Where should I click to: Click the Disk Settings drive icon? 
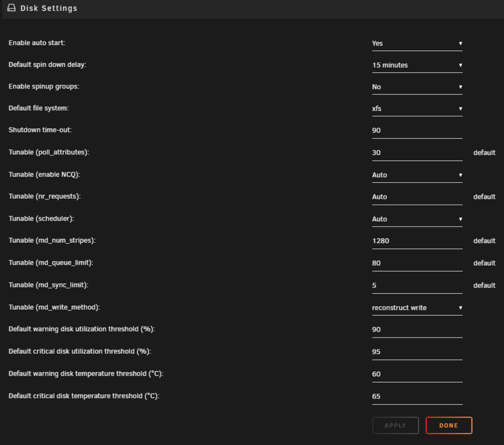click(11, 8)
